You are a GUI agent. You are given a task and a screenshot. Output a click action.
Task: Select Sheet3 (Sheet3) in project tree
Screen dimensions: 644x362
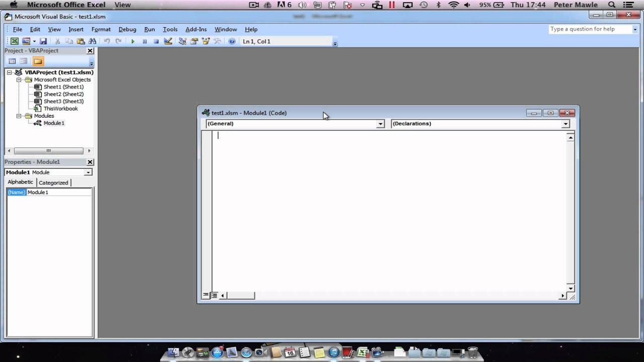(x=63, y=101)
